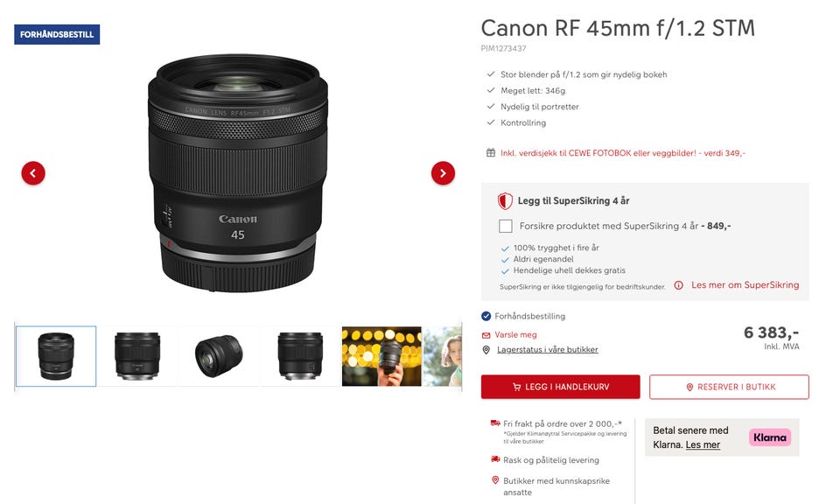
Task: Click the info icon by Les mer om SuperSikring
Action: click(678, 285)
